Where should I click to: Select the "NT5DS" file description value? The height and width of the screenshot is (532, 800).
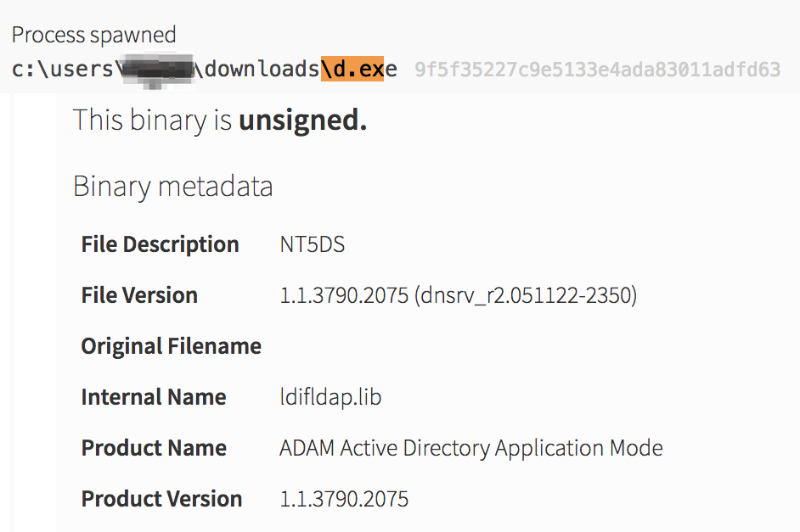[x=312, y=244]
